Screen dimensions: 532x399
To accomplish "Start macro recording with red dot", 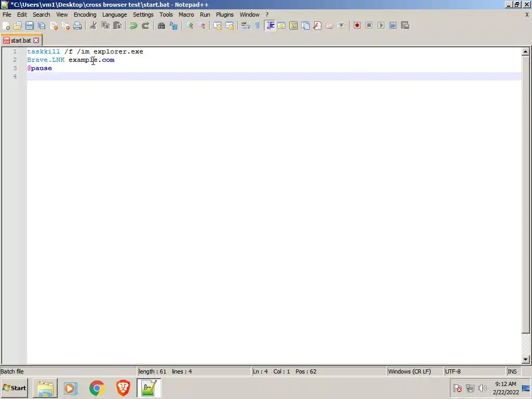I will (357, 26).
